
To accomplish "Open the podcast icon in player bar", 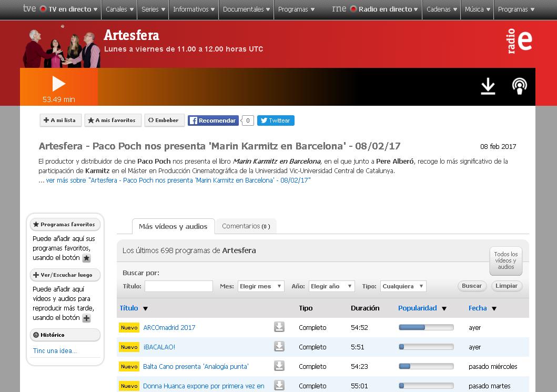I will [520, 86].
